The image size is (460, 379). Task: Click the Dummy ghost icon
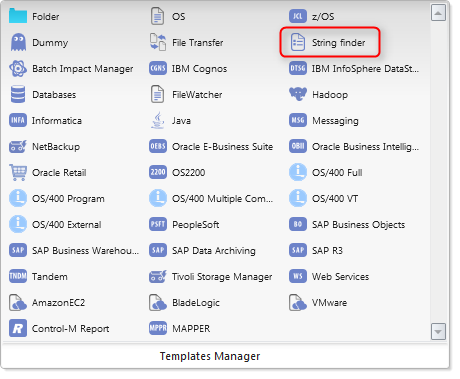point(18,42)
